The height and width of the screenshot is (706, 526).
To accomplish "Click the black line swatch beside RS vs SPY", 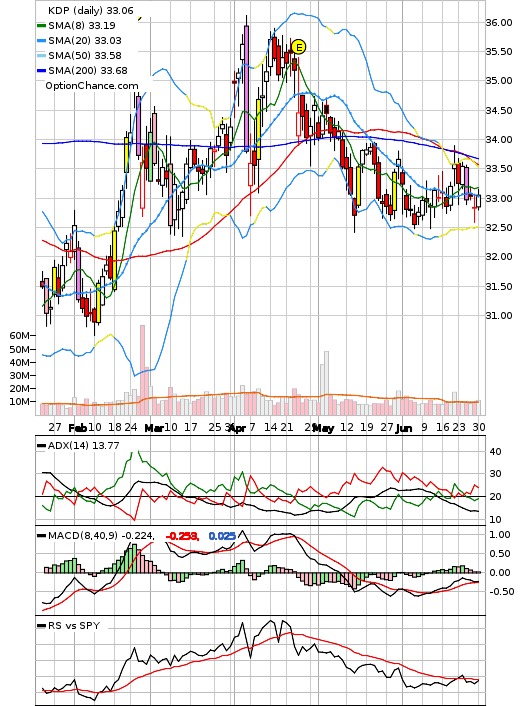I will [41, 626].
